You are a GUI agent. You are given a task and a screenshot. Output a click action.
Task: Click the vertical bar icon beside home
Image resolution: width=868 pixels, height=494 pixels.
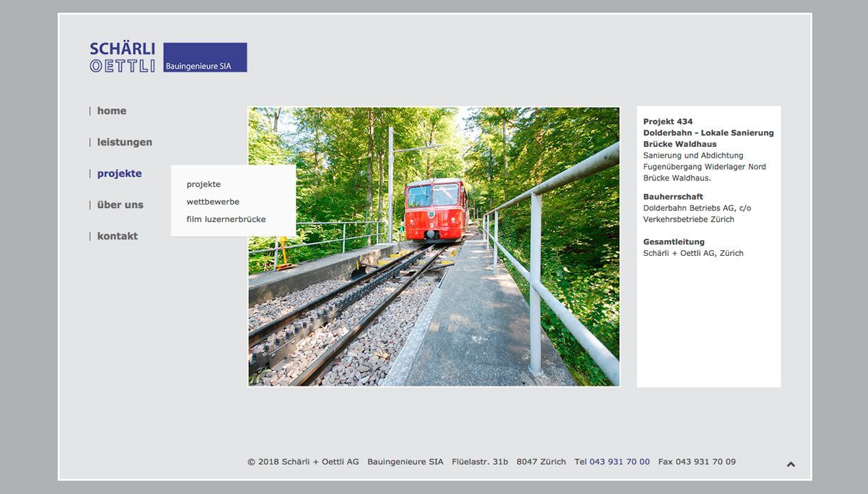[89, 110]
